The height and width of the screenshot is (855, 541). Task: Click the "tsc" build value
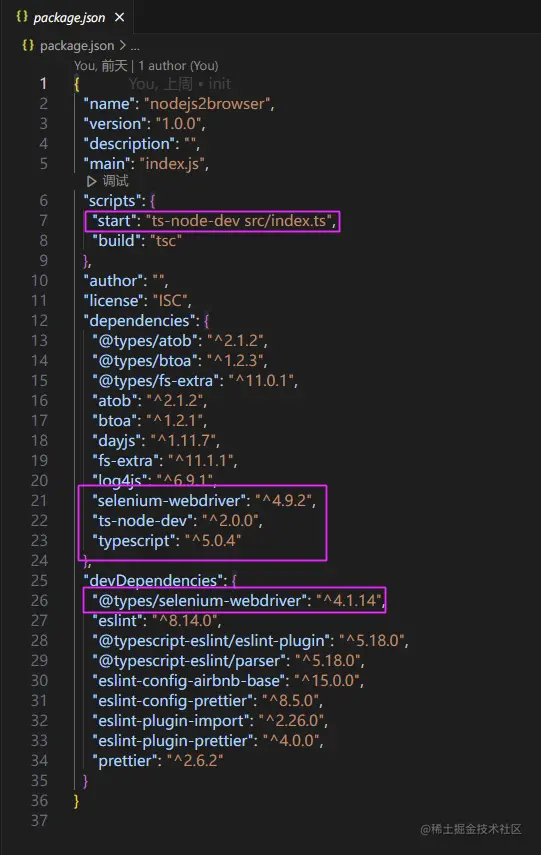click(x=166, y=241)
